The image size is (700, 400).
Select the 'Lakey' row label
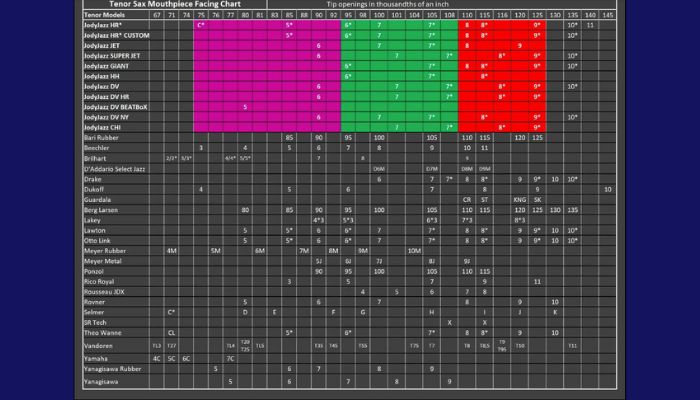click(x=92, y=220)
